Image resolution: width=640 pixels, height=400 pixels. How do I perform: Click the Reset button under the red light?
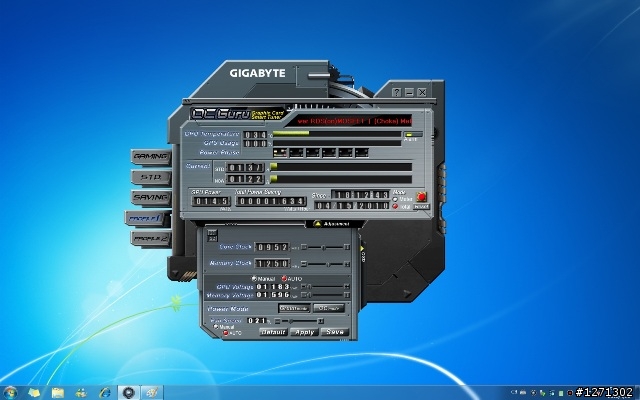coord(422,207)
